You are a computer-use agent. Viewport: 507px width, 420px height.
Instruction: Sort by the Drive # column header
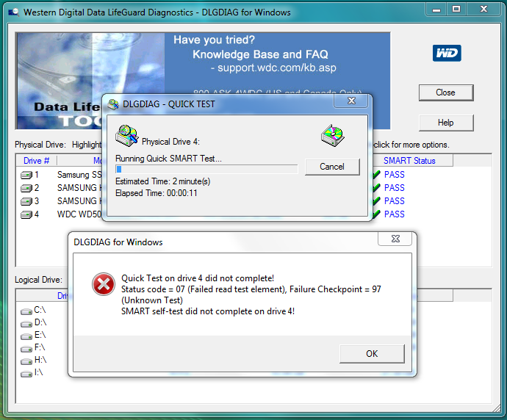point(36,161)
